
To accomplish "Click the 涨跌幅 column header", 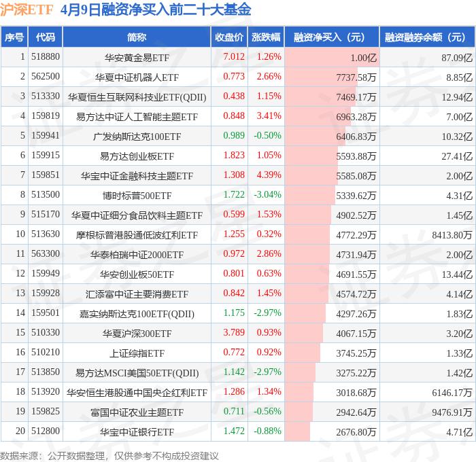I will [x=266, y=37].
